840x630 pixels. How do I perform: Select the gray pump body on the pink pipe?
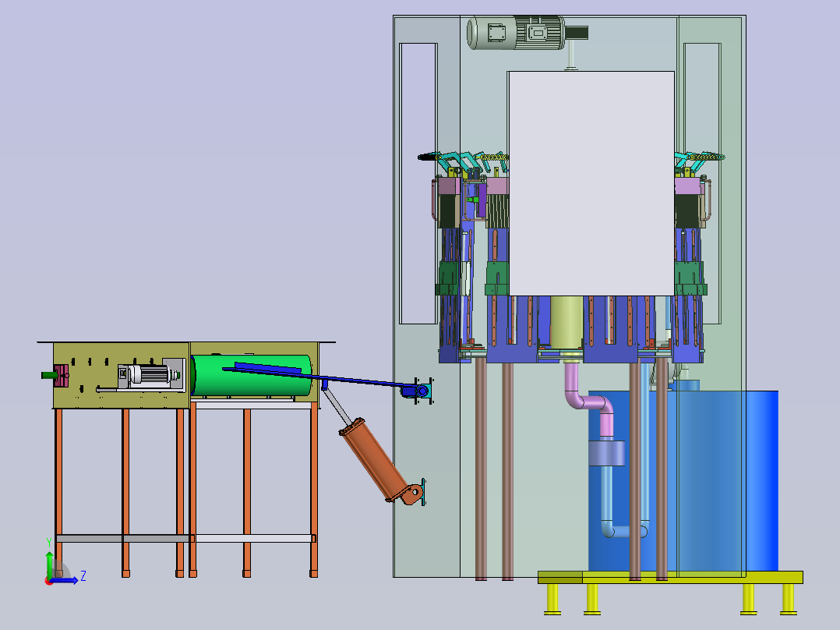point(606,453)
